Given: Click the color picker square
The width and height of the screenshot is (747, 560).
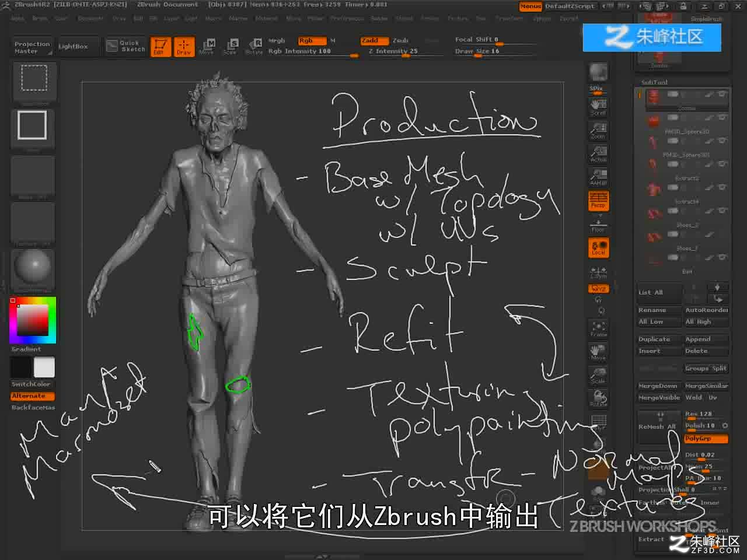Looking at the screenshot, I should point(33,320).
